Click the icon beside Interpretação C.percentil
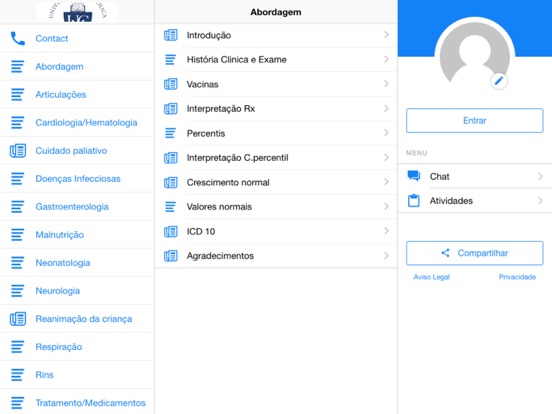 tap(171, 158)
